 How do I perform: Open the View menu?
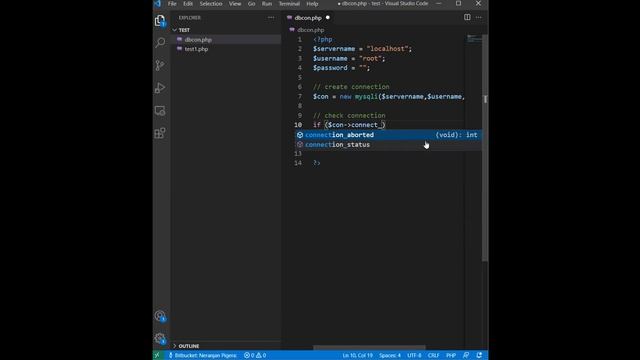coord(235,4)
